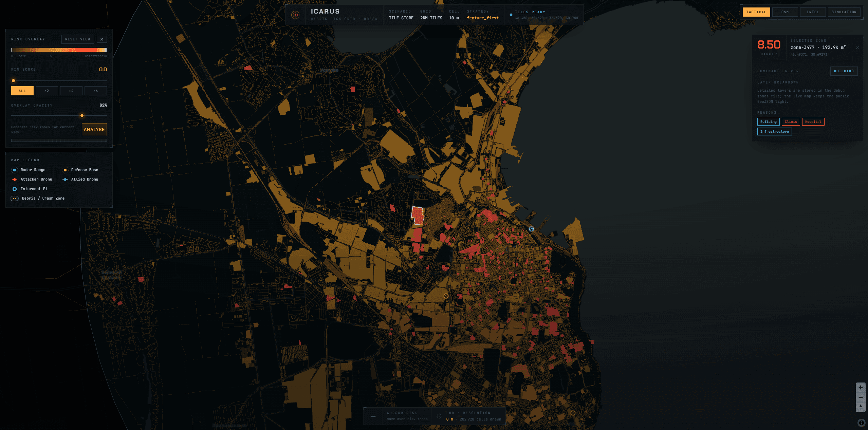Viewport: 868px width, 430px height.
Task: Click the move over risk zones text
Action: [407, 419]
